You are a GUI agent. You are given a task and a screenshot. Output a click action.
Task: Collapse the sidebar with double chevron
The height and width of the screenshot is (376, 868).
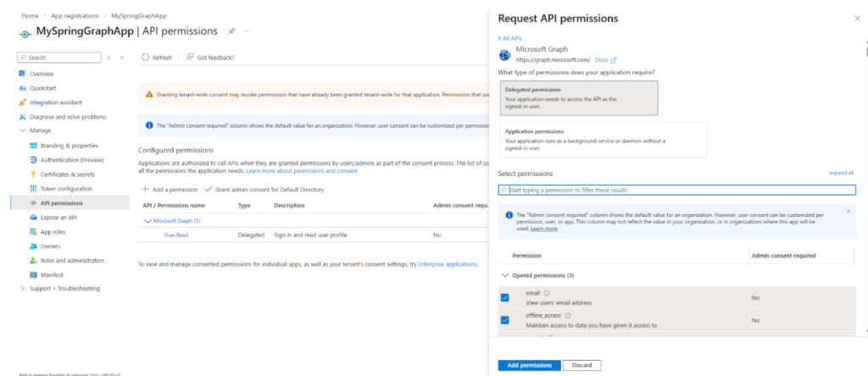point(122,57)
